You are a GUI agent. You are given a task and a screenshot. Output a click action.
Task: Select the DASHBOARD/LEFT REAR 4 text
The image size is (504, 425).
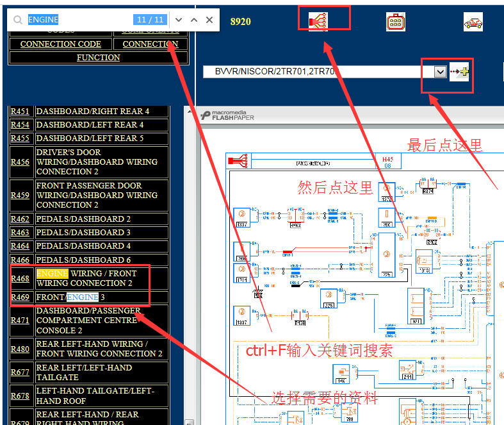point(90,125)
